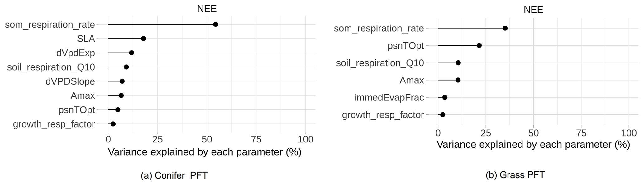
Task: Select psnTOpt label in Conifer chart
Action: pos(77,110)
